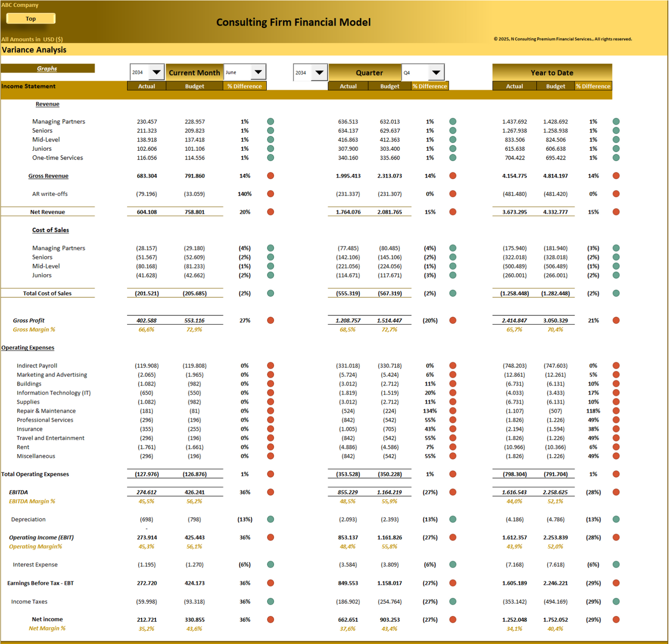Click the Current Month Actual column header
The width and height of the screenshot is (670, 644).
(147, 86)
